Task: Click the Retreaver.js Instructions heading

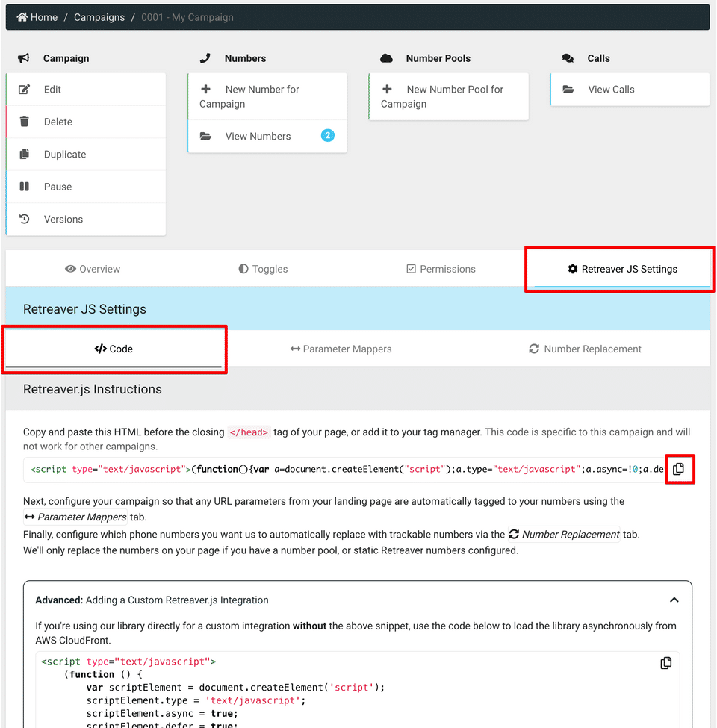Action: [93, 389]
